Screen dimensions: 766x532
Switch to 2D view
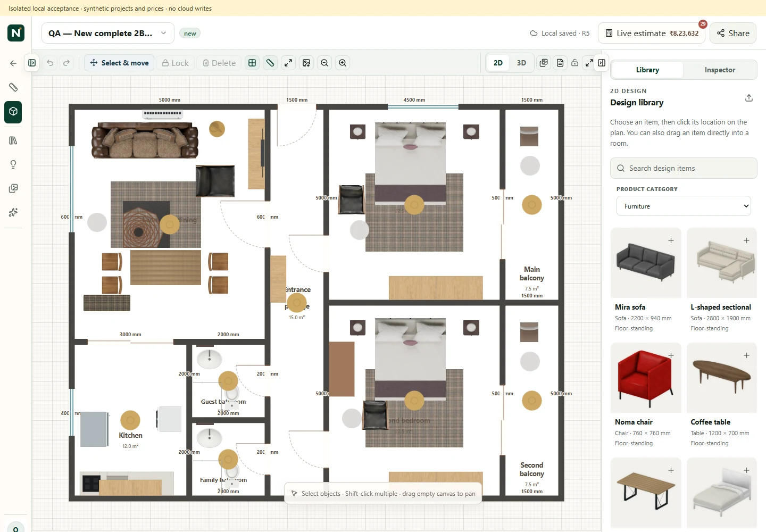point(498,63)
